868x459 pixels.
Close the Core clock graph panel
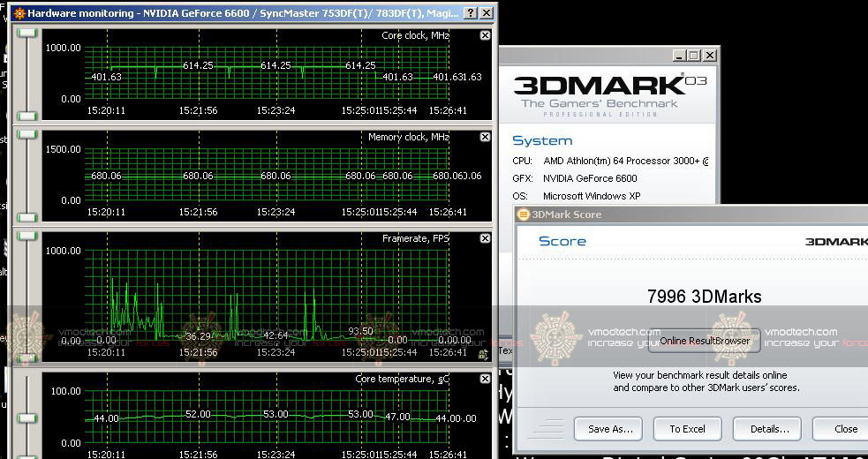pyautogui.click(x=485, y=35)
